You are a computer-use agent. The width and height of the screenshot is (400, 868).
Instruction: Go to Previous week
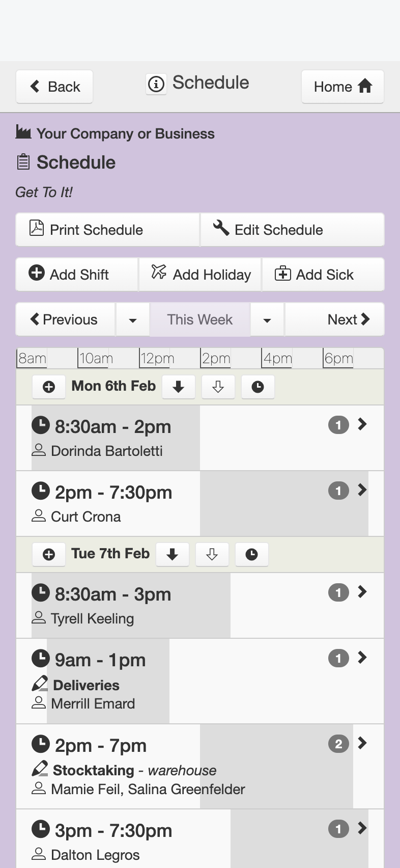pyautogui.click(x=66, y=320)
